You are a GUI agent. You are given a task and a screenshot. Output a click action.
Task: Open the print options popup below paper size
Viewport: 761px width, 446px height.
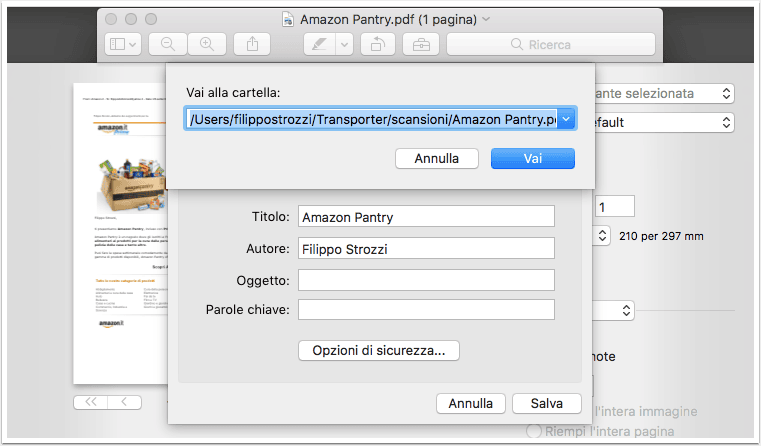[615, 310]
